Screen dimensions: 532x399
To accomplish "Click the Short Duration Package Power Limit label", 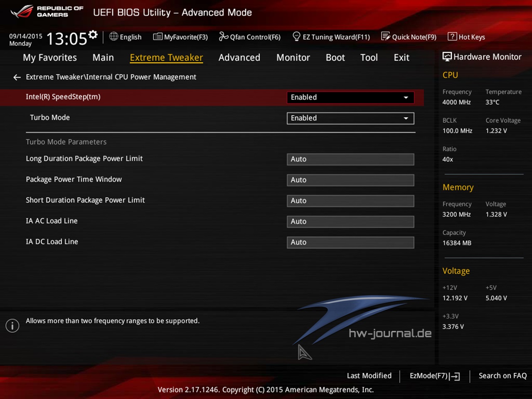I will tap(85, 200).
